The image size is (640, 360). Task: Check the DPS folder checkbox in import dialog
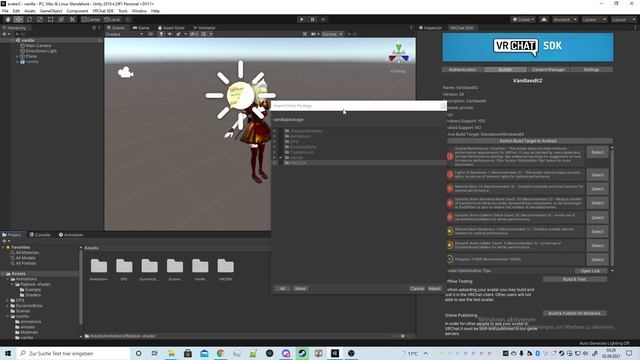point(281,141)
